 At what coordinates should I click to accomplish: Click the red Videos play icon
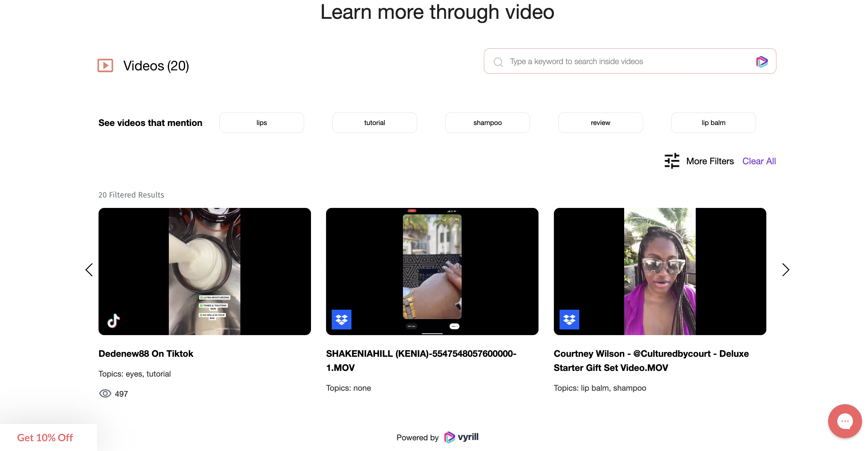(x=105, y=65)
